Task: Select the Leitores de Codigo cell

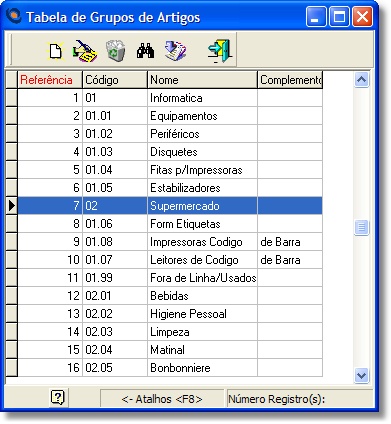Action: click(x=202, y=260)
